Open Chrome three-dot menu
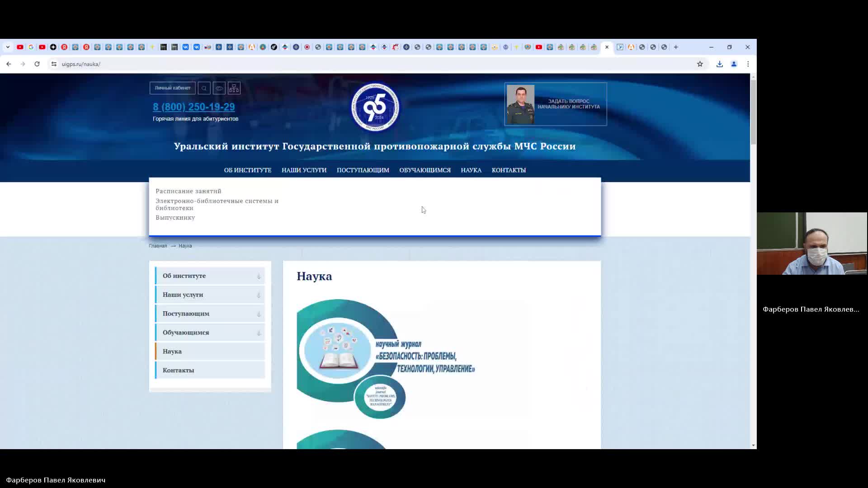 point(748,64)
